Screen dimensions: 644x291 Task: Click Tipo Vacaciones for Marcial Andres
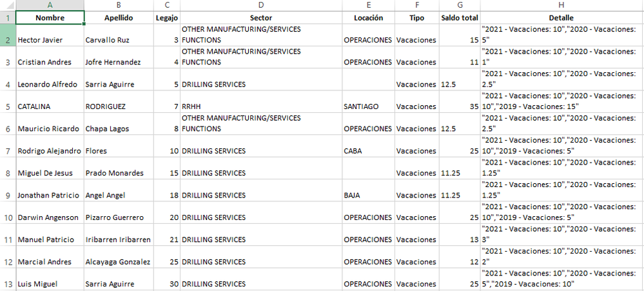(417, 257)
